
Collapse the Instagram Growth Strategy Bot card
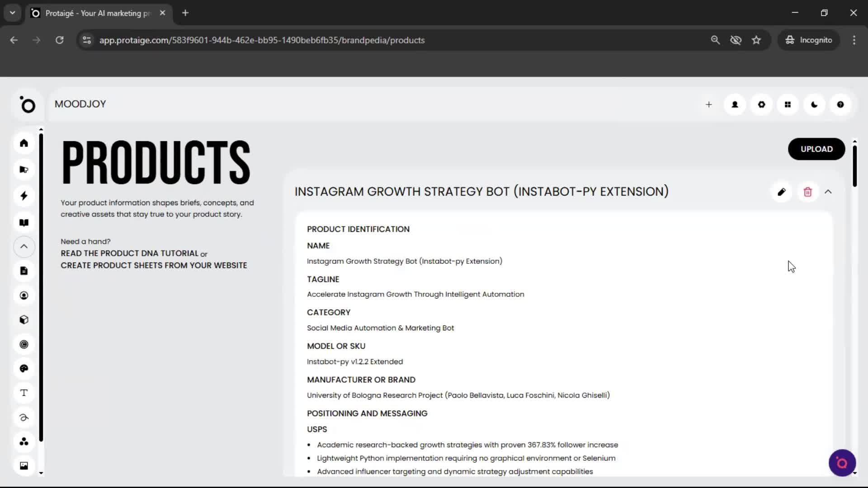[829, 192]
